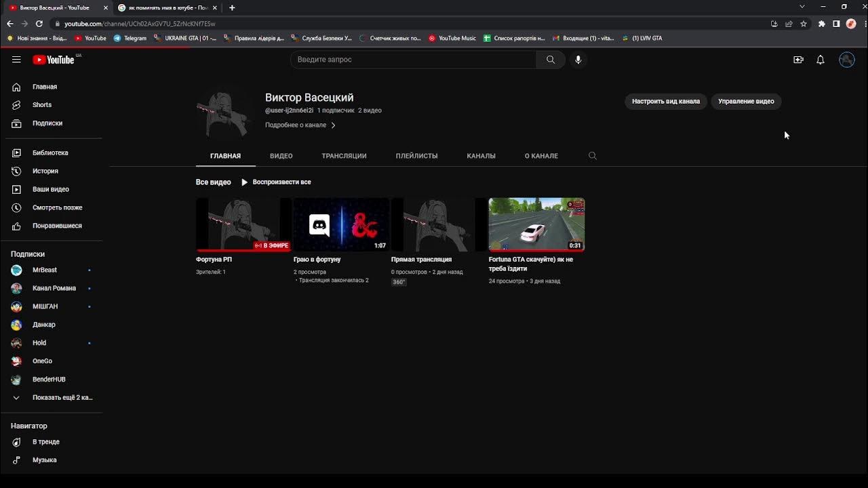Open the notifications bell
This screenshot has height=488, width=868.
[820, 60]
